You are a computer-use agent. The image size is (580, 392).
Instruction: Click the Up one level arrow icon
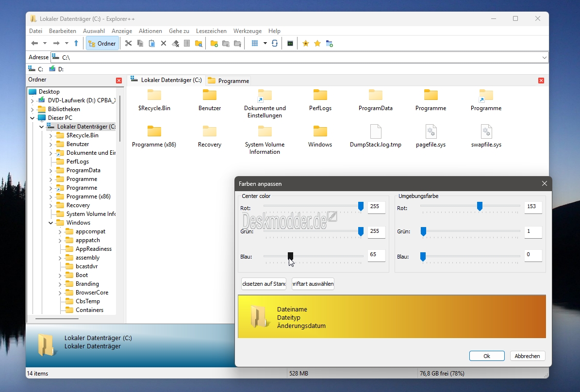pos(76,43)
